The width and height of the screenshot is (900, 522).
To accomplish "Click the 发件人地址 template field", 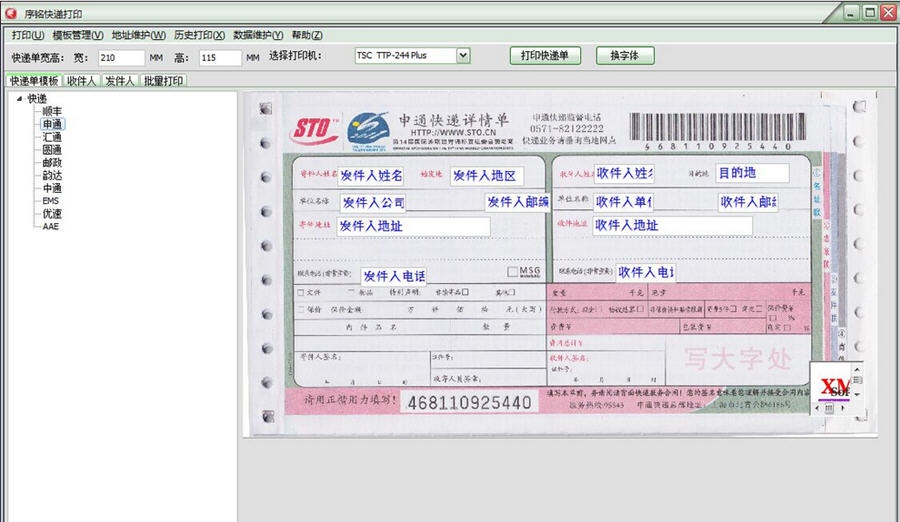I will point(413,226).
